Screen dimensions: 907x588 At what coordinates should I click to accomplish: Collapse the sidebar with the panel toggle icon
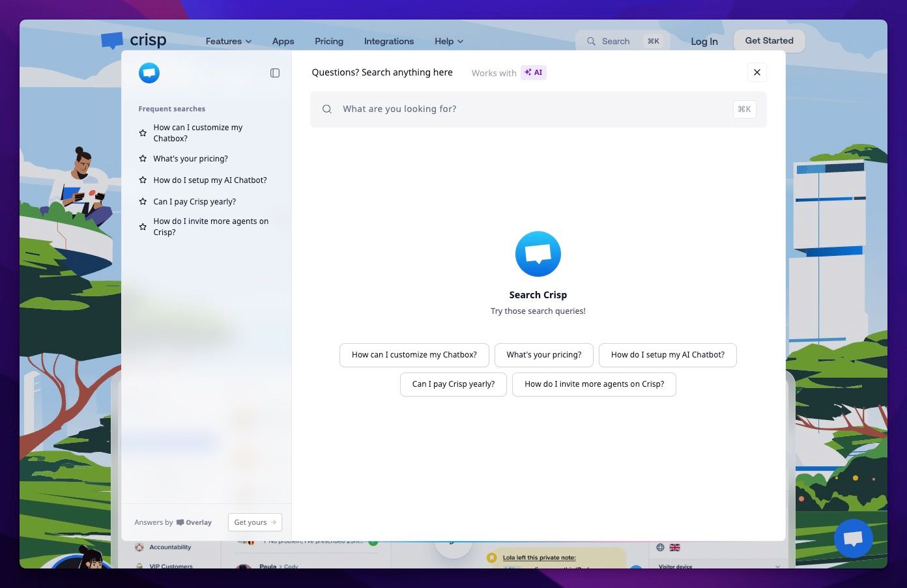coord(275,73)
